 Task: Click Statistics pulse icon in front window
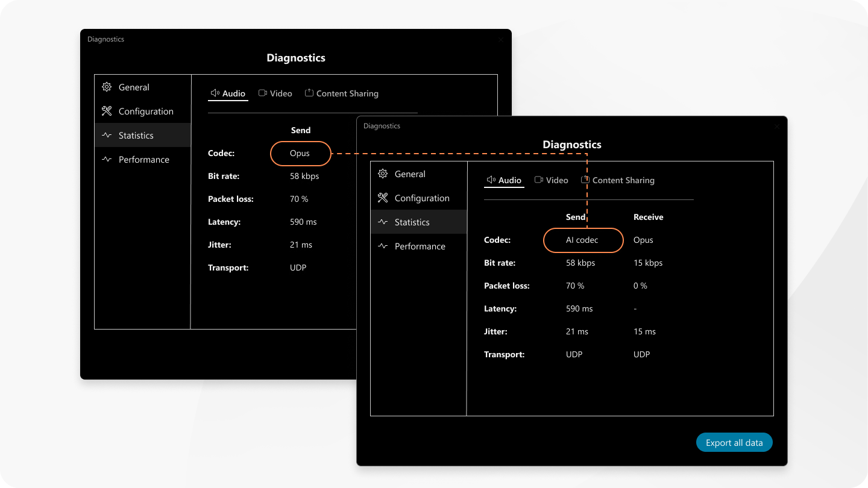click(383, 222)
